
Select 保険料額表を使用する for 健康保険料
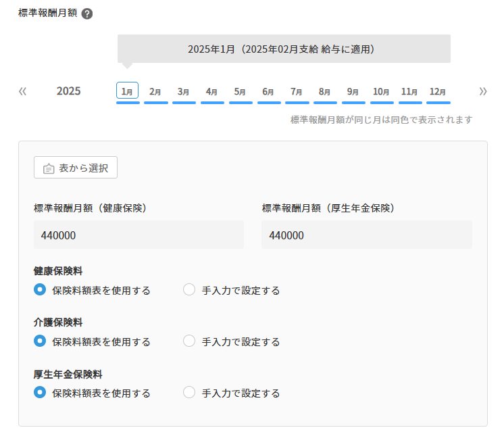(x=40, y=290)
